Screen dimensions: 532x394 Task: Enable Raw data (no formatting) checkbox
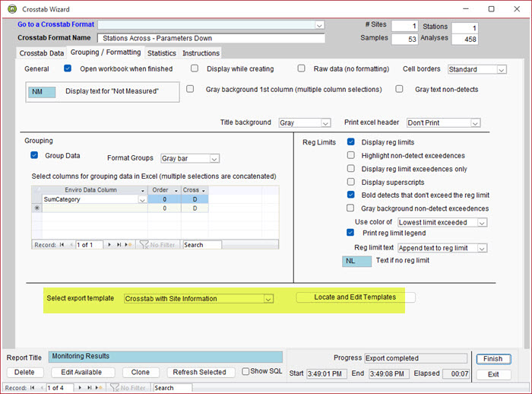pyautogui.click(x=301, y=68)
